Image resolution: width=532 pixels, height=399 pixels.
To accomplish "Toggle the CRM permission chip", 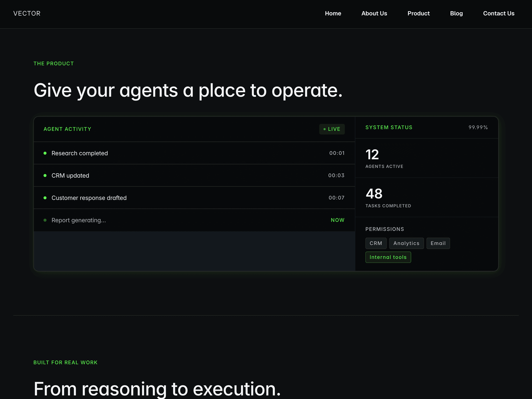I will pyautogui.click(x=376, y=243).
